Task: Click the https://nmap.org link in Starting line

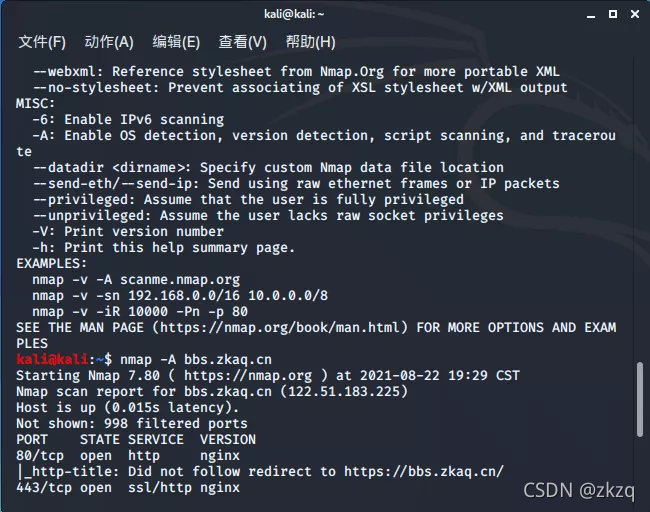Action: 248,376
